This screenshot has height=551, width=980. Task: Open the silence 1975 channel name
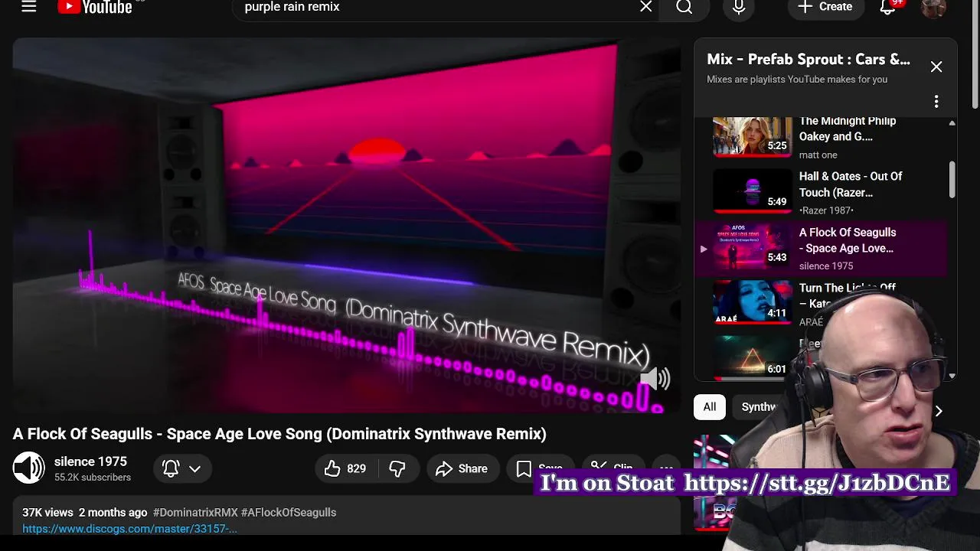pyautogui.click(x=90, y=461)
